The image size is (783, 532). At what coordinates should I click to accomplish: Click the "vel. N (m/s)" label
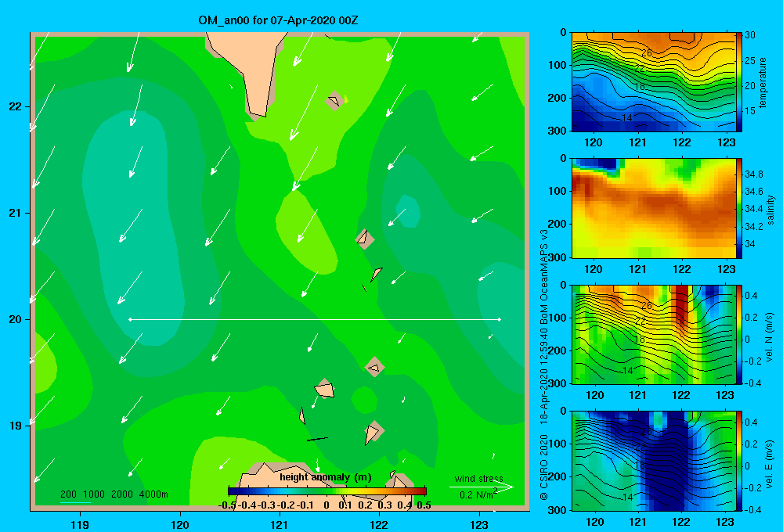tap(770, 337)
